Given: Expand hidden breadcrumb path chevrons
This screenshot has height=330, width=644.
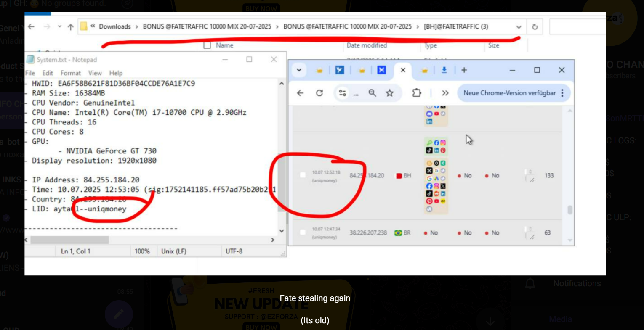Looking at the screenshot, I should [x=93, y=26].
